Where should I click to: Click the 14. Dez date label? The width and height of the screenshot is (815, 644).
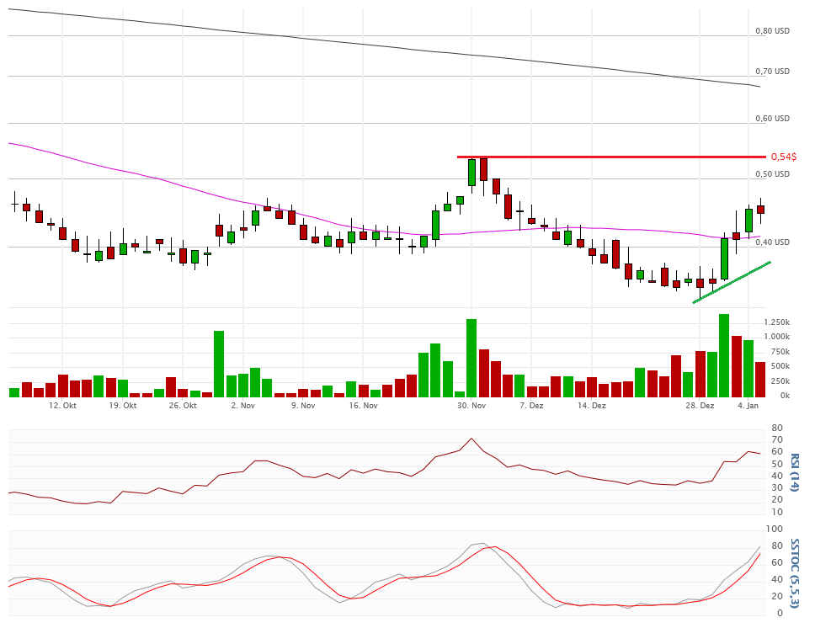592,406
